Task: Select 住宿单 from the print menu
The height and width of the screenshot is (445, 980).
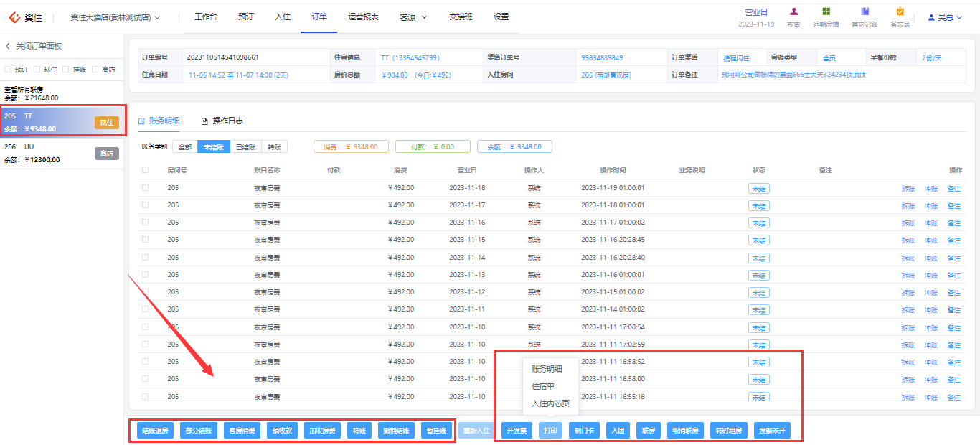Action: (x=542, y=386)
